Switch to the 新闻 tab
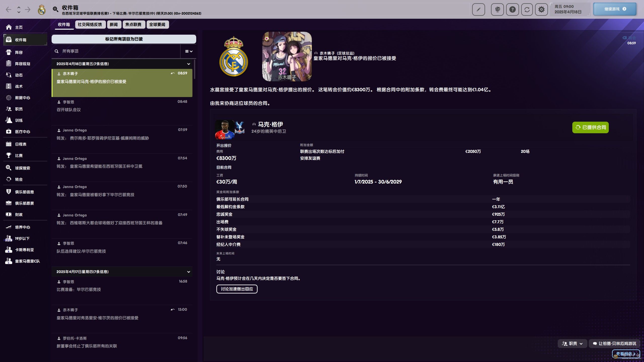 (114, 24)
